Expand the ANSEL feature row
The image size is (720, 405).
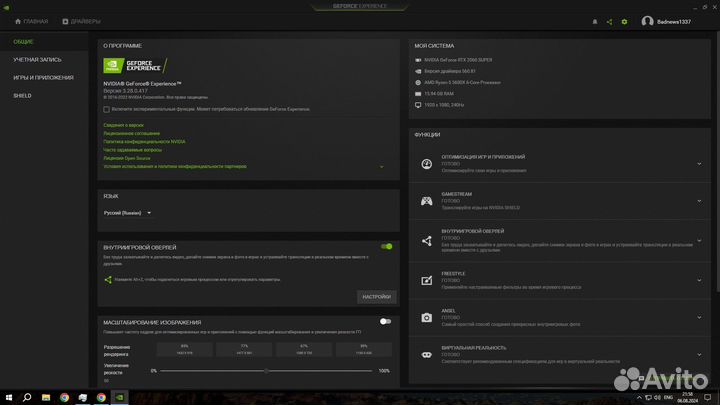tap(699, 317)
